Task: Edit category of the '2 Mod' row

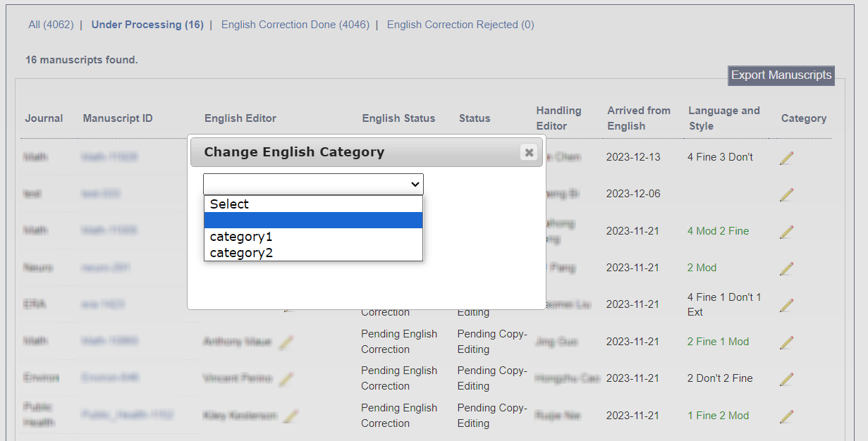Action: point(786,268)
